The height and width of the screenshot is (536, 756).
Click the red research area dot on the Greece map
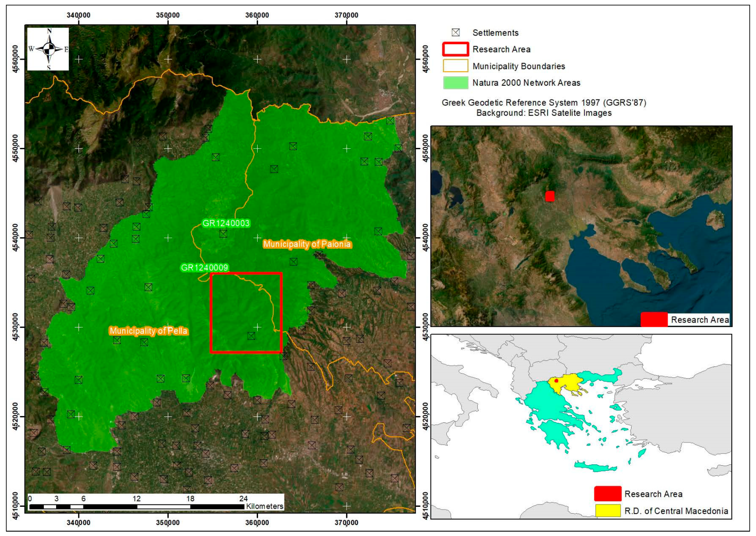tap(556, 380)
